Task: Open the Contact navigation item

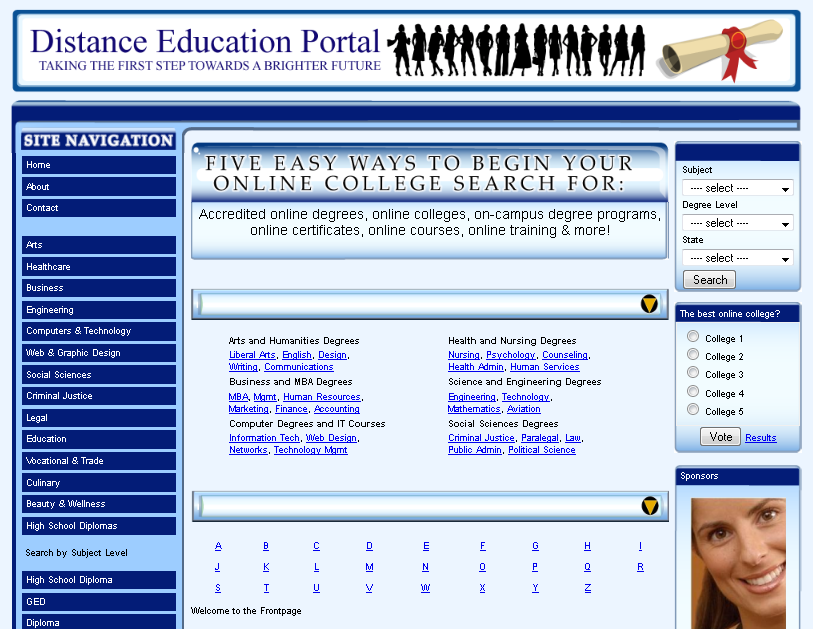Action: tap(99, 208)
